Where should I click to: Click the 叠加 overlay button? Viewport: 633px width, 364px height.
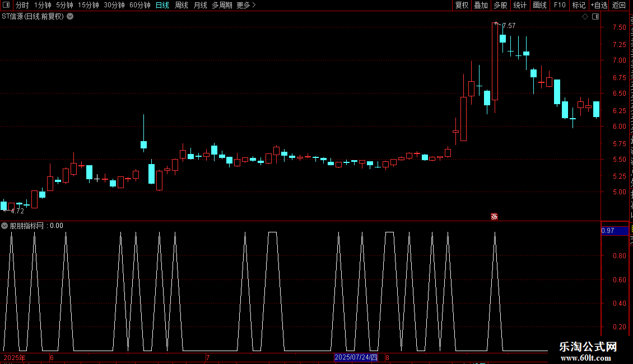tap(481, 5)
